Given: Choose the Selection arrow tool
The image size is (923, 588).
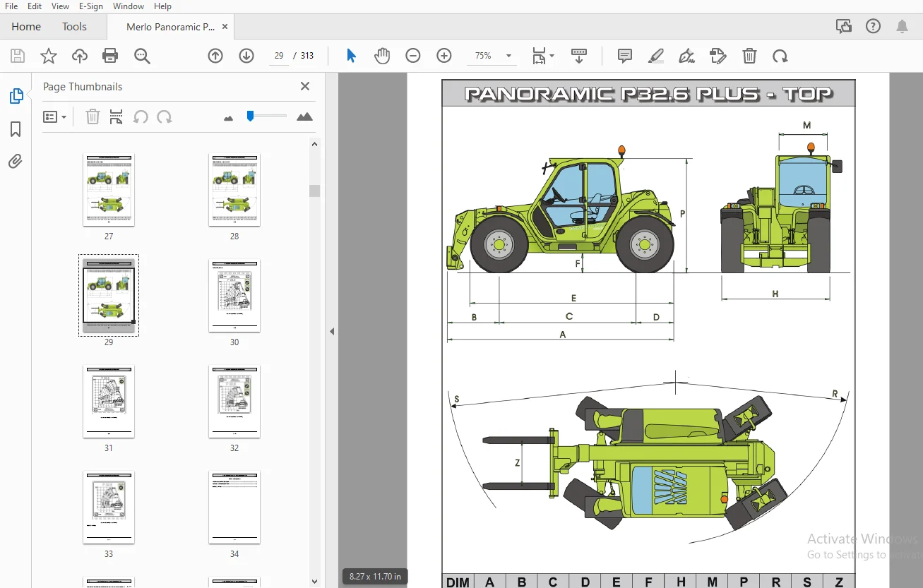Looking at the screenshot, I should pos(351,56).
